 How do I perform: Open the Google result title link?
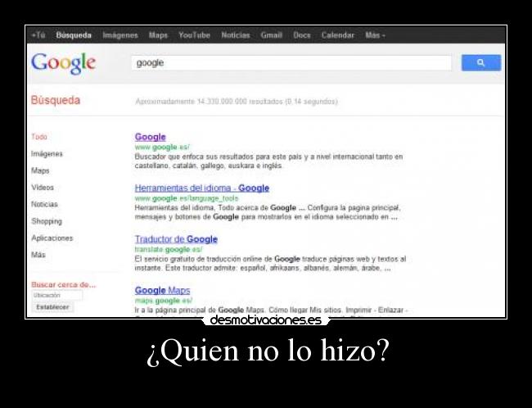[151, 137]
